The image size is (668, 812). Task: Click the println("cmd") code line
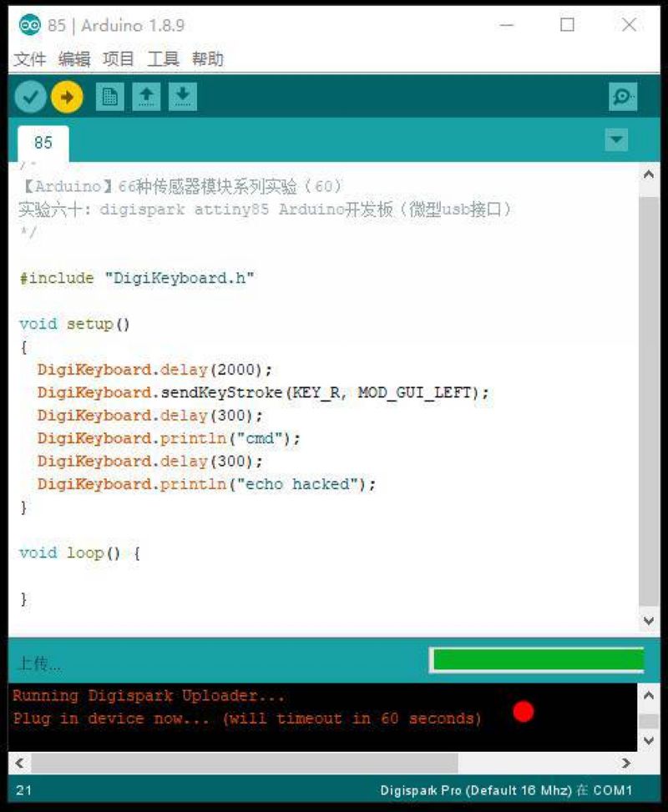click(169, 439)
